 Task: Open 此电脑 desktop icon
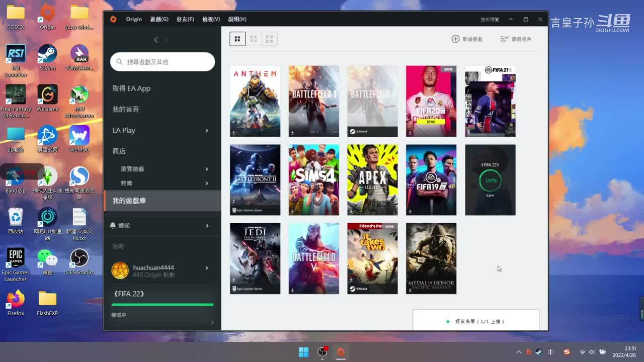[16, 139]
